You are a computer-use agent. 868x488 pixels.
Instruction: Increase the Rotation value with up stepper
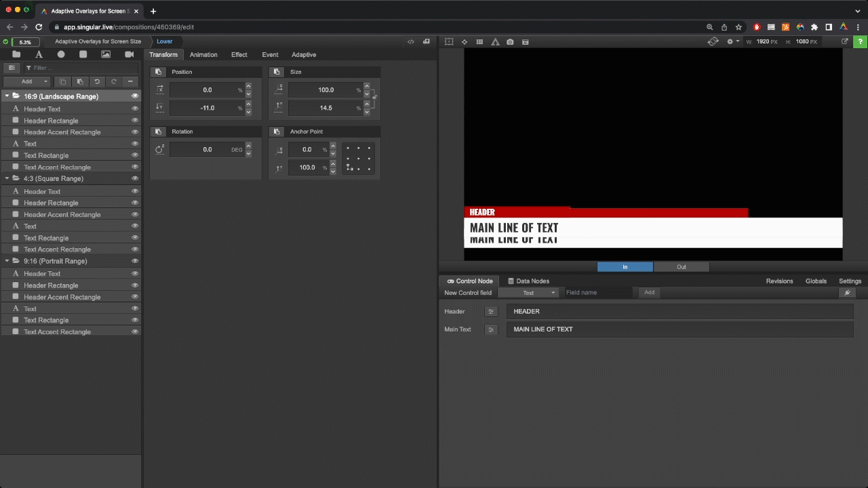pos(248,146)
